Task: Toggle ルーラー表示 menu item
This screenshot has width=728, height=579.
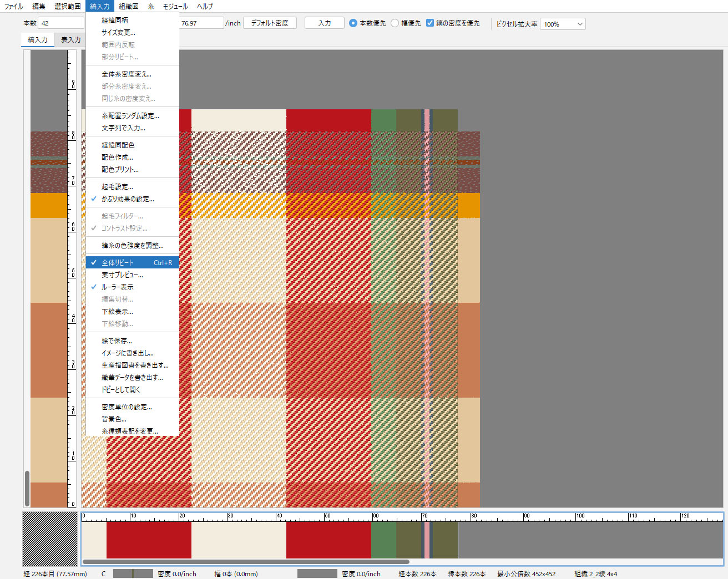Action: coord(118,287)
